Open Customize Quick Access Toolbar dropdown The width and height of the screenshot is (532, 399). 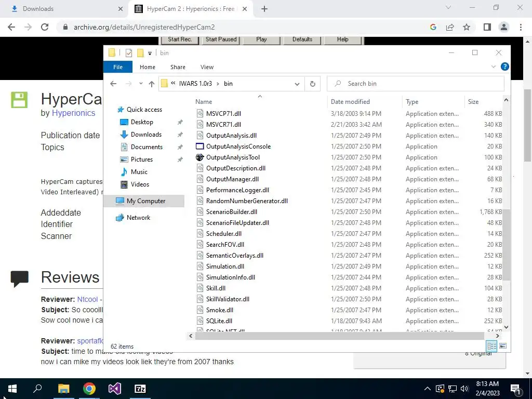point(150,54)
